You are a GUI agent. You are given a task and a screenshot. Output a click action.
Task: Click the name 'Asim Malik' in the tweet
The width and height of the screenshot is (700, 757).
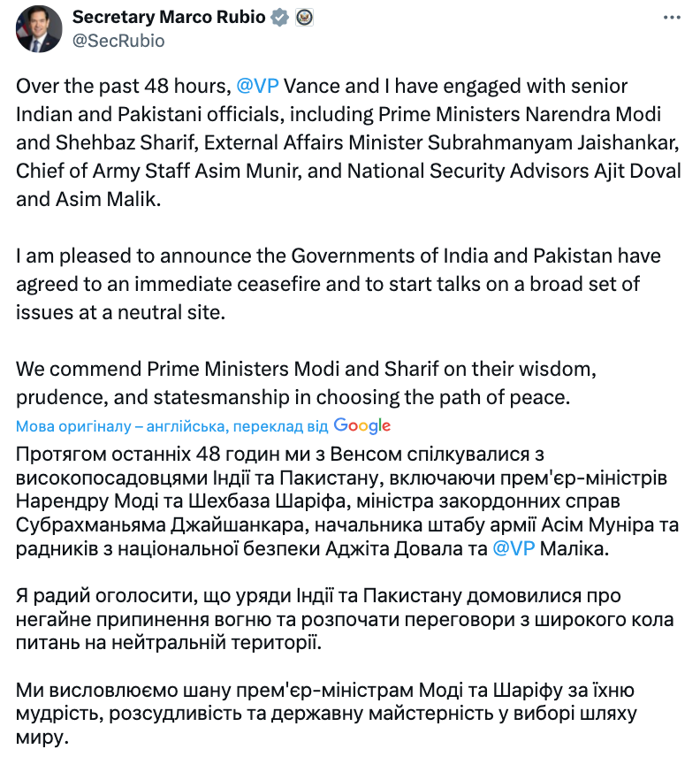point(106,199)
